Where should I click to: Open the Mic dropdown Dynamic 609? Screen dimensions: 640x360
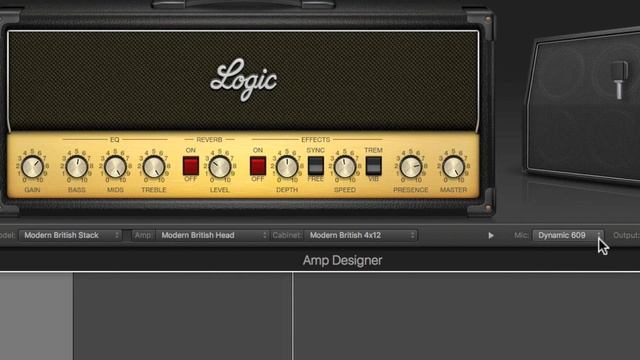[568, 235]
